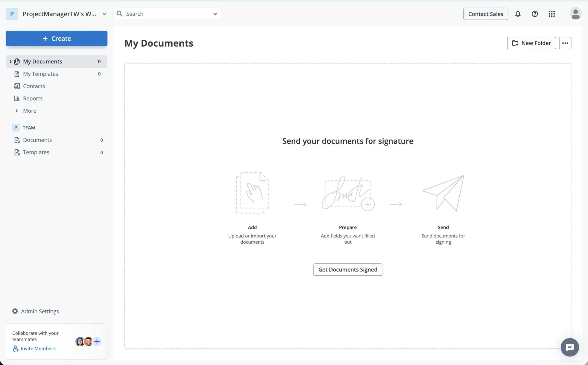The image size is (588, 365).
Task: Open the user profile avatar
Action: 575,14
